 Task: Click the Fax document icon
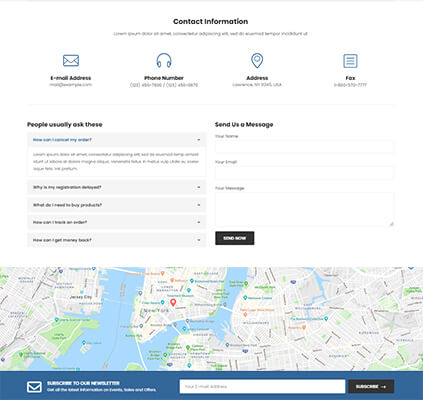click(x=350, y=61)
